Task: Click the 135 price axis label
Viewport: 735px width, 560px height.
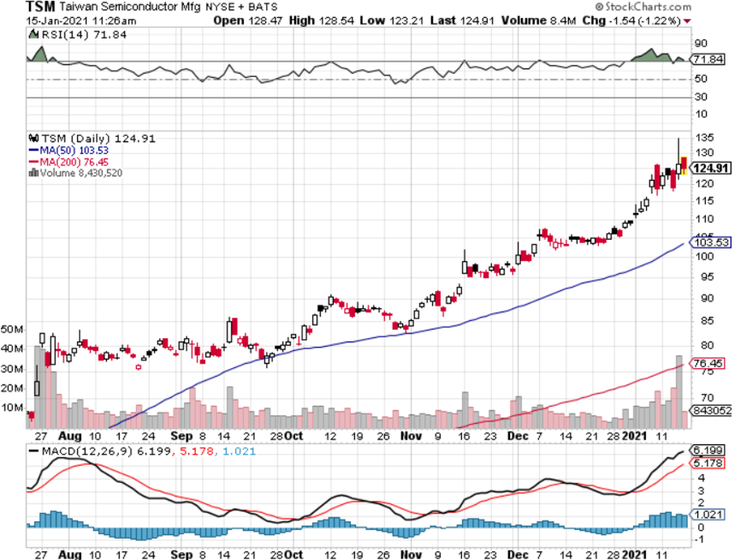Action: [x=704, y=138]
